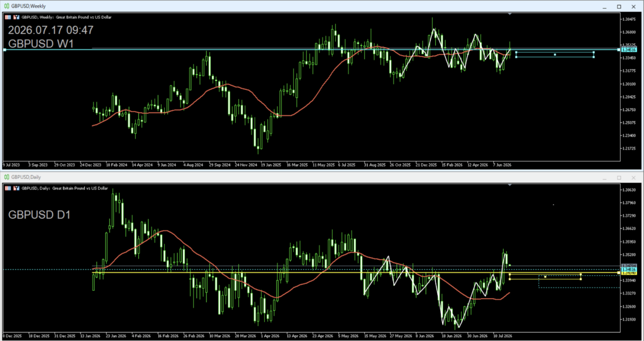Close the GBPUSD,Daily chart window
The width and height of the screenshot is (644, 341).
[x=633, y=178]
